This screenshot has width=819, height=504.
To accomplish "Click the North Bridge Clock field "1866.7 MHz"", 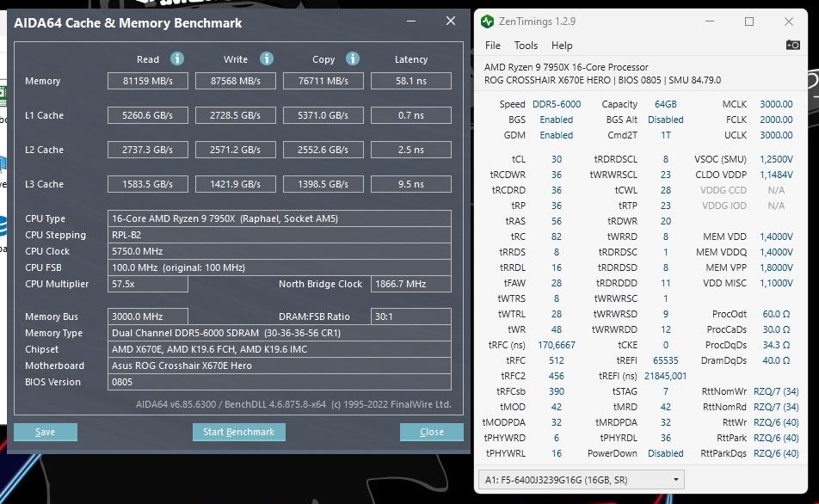I will [411, 284].
